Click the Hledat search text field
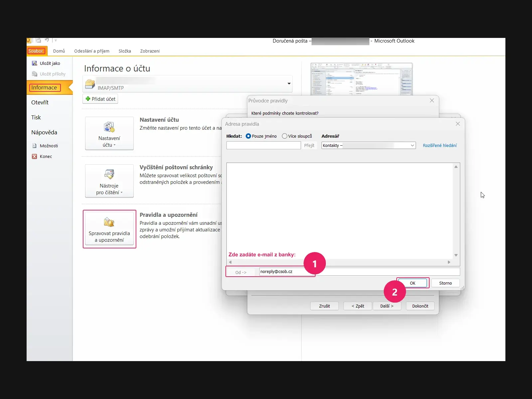 pyautogui.click(x=264, y=145)
